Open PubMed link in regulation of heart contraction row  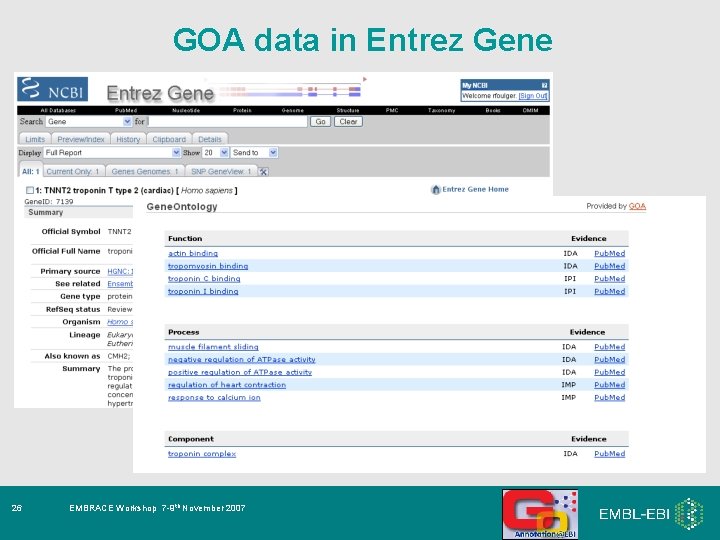click(x=609, y=385)
